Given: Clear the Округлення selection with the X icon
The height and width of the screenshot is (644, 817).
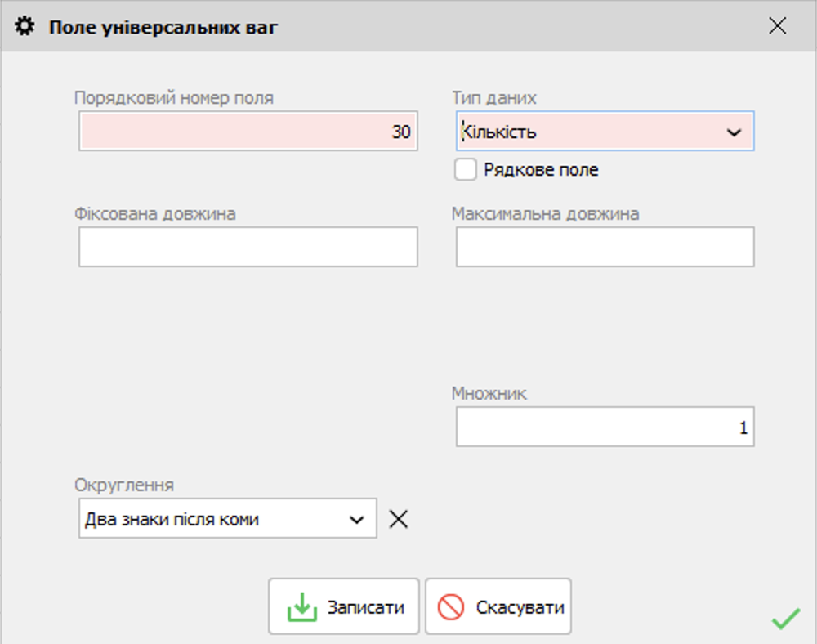Looking at the screenshot, I should click(x=398, y=519).
